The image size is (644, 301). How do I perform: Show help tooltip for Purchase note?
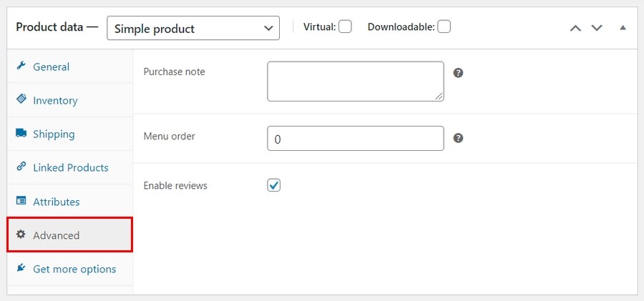pyautogui.click(x=459, y=73)
